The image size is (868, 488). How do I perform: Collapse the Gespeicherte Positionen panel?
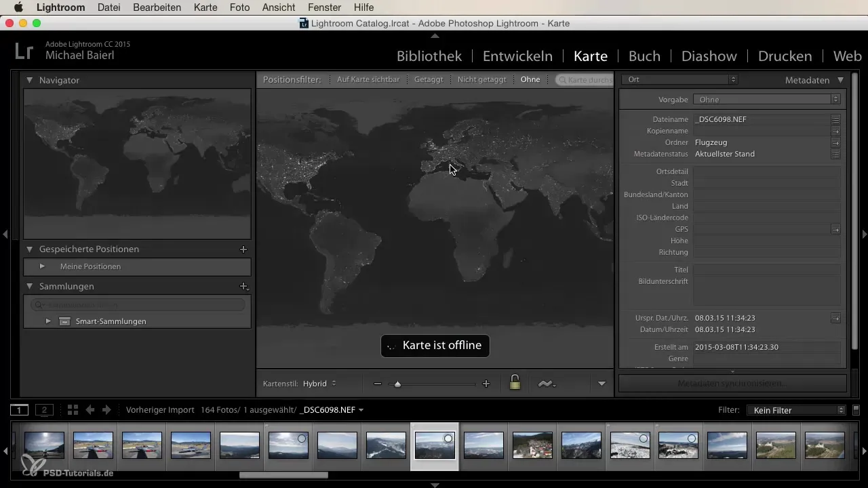29,249
